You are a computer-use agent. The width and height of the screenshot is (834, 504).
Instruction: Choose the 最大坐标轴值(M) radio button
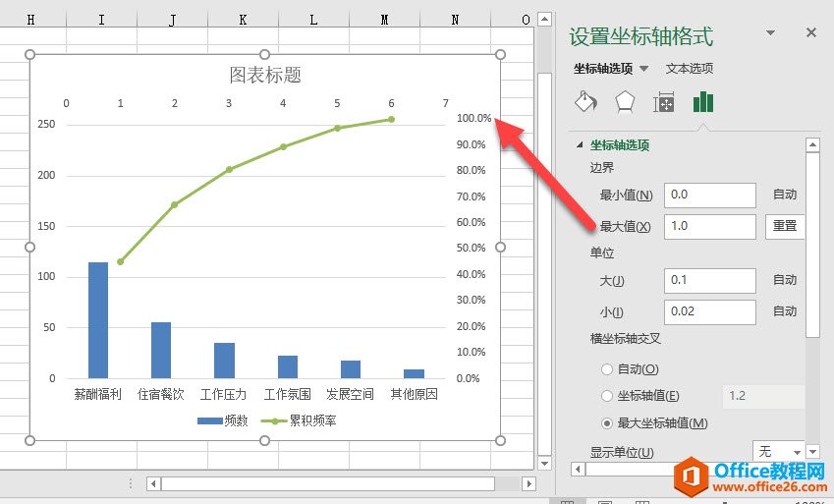[606, 422]
